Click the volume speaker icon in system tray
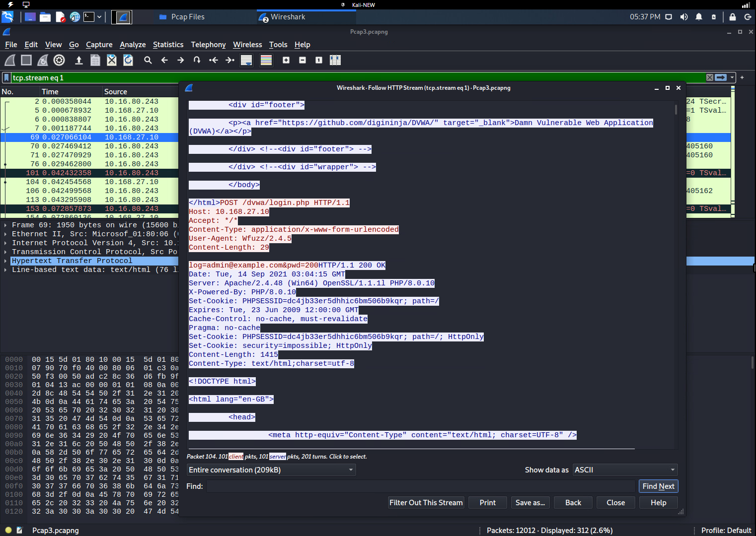 click(684, 17)
